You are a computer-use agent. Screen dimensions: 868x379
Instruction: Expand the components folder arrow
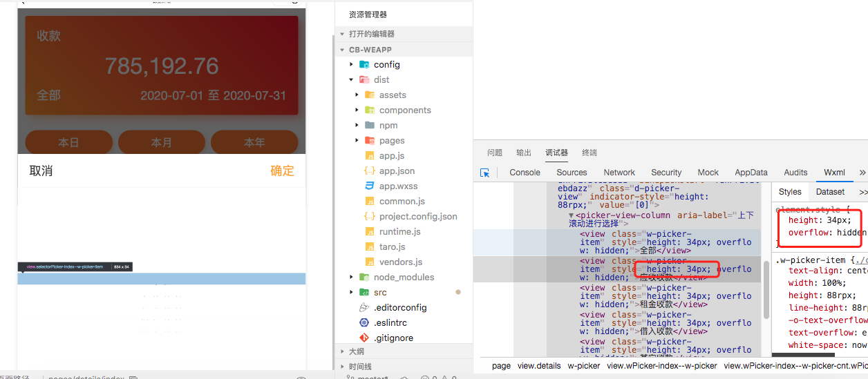click(x=357, y=110)
